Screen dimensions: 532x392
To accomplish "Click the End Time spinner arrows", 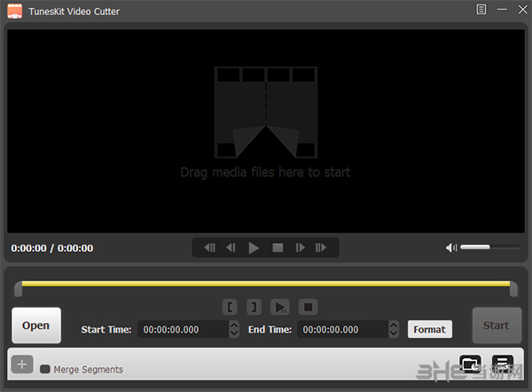I will pyautogui.click(x=393, y=329).
